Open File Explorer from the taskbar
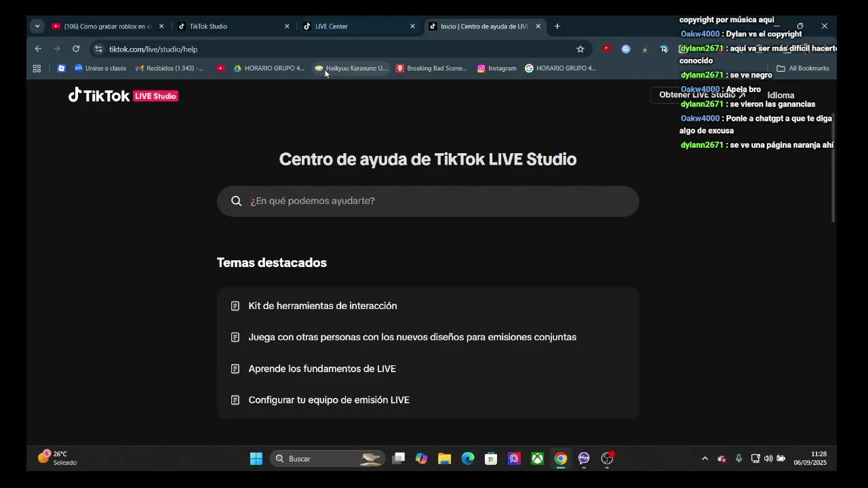The image size is (868, 488). [445, 459]
